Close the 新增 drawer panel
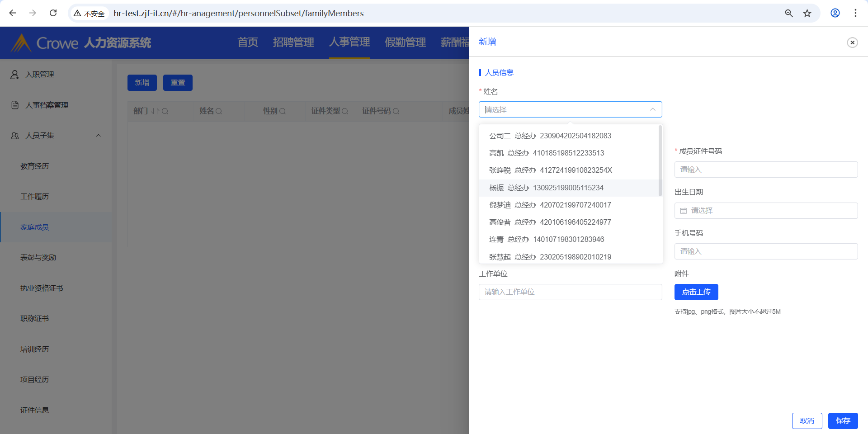Viewport: 868px width, 434px height. [x=852, y=42]
